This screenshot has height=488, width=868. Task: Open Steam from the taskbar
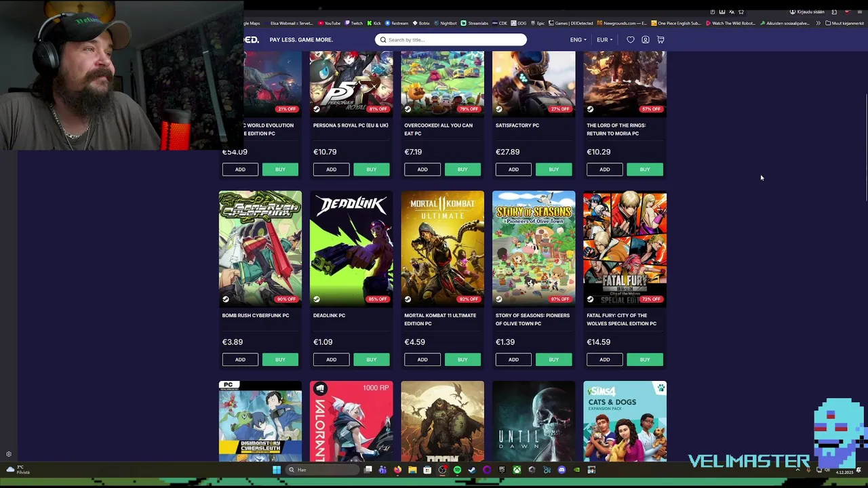point(472,470)
